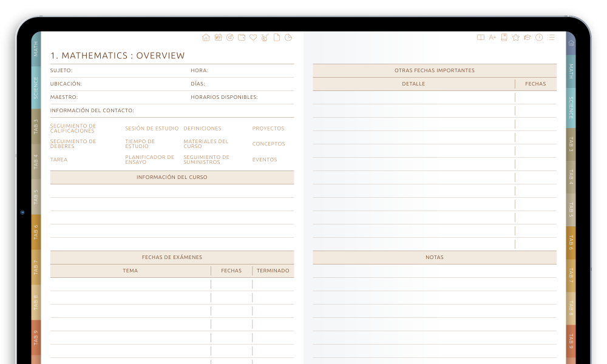Open the Planificador de Ensayo link
The height and width of the screenshot is (364, 607).
pyautogui.click(x=149, y=160)
